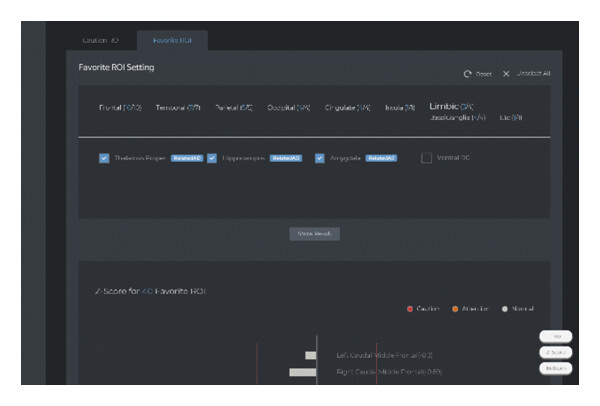The width and height of the screenshot is (600, 406).
Task: Click the Thalamus Proper label text
Action: [x=140, y=158]
